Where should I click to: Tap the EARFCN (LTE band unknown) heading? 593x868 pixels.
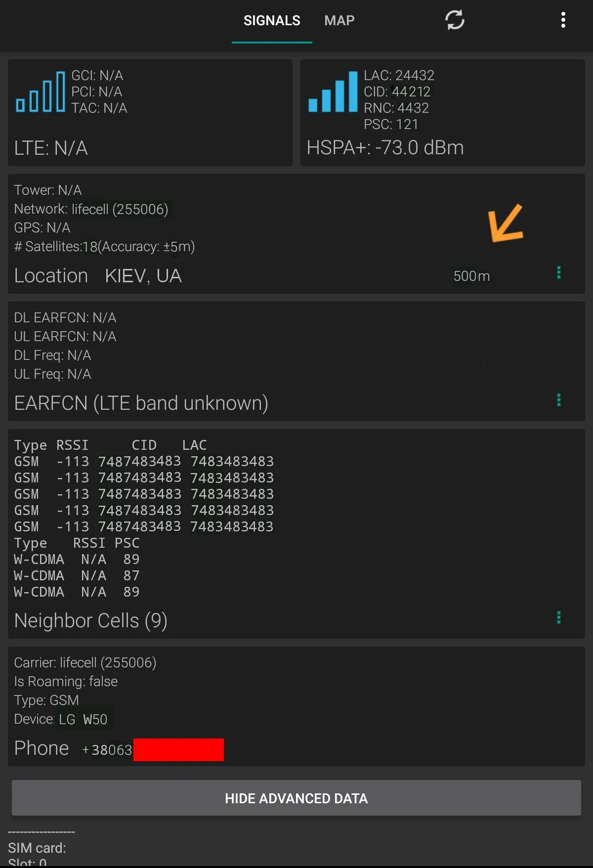click(x=141, y=403)
